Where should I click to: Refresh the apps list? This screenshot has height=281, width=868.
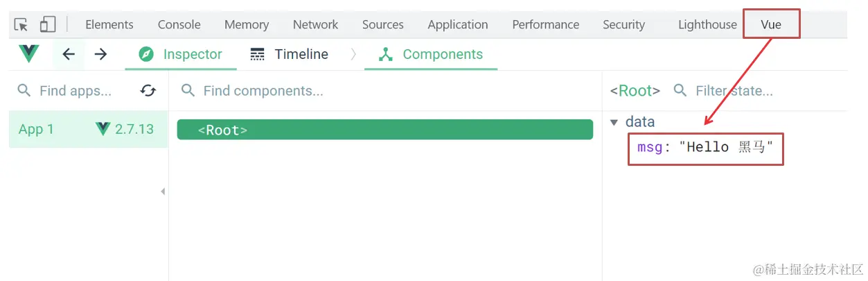pyautogui.click(x=148, y=91)
